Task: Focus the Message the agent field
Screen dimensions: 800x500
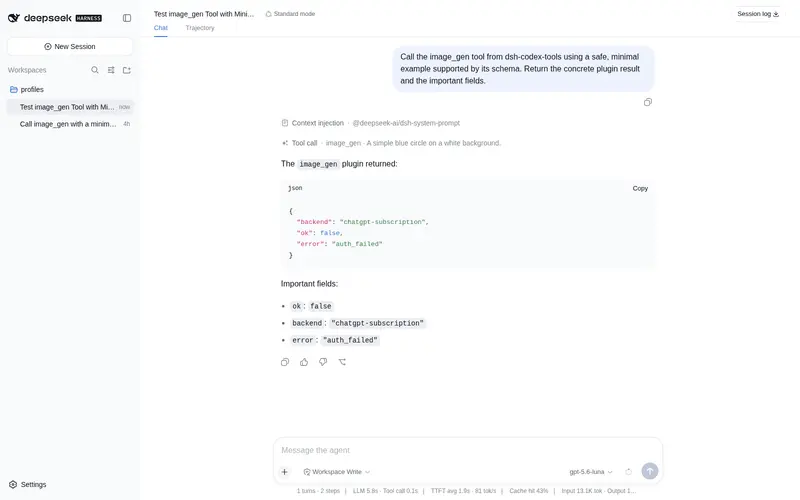Action: (x=467, y=450)
